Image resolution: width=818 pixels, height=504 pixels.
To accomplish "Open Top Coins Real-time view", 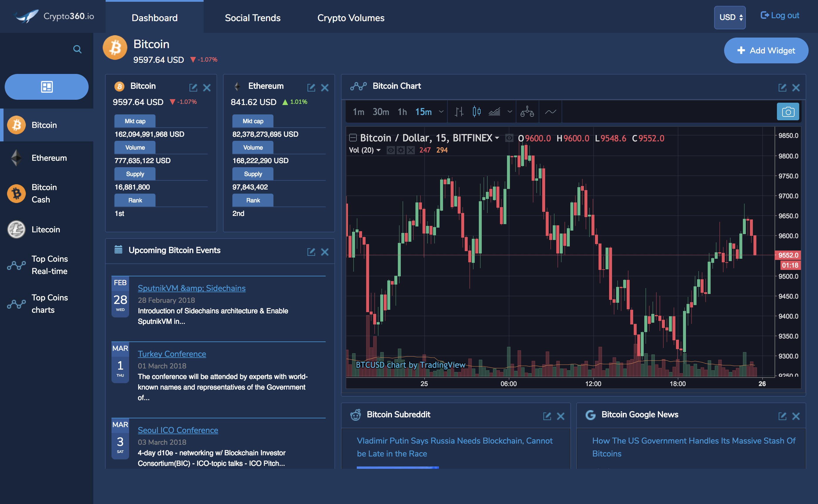I will click(x=47, y=265).
